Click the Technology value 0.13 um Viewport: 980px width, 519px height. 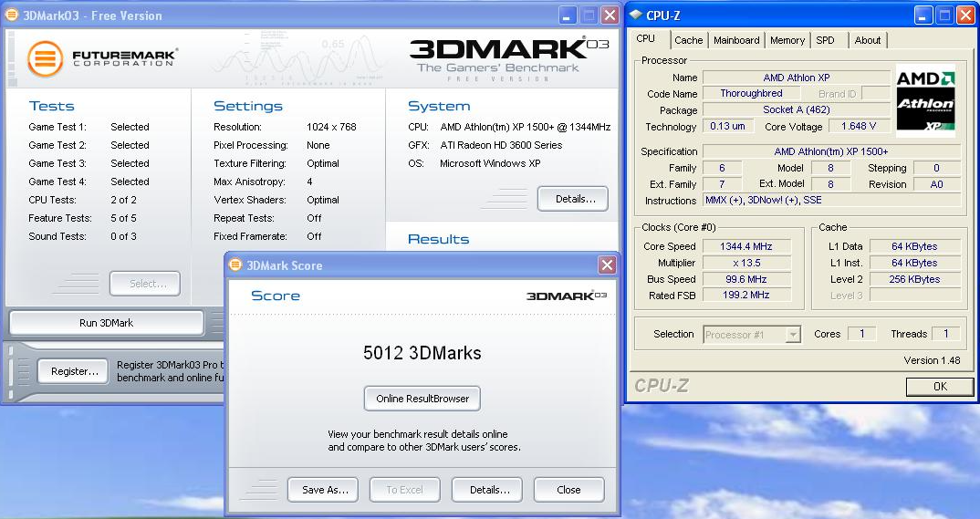[x=727, y=126]
